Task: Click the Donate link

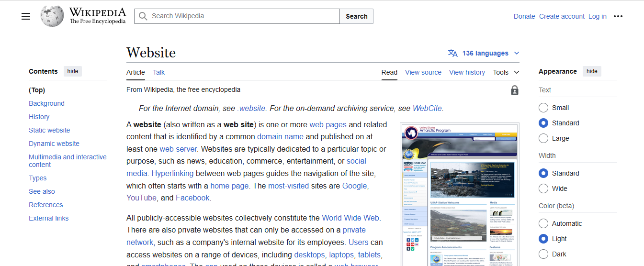Action: (524, 16)
